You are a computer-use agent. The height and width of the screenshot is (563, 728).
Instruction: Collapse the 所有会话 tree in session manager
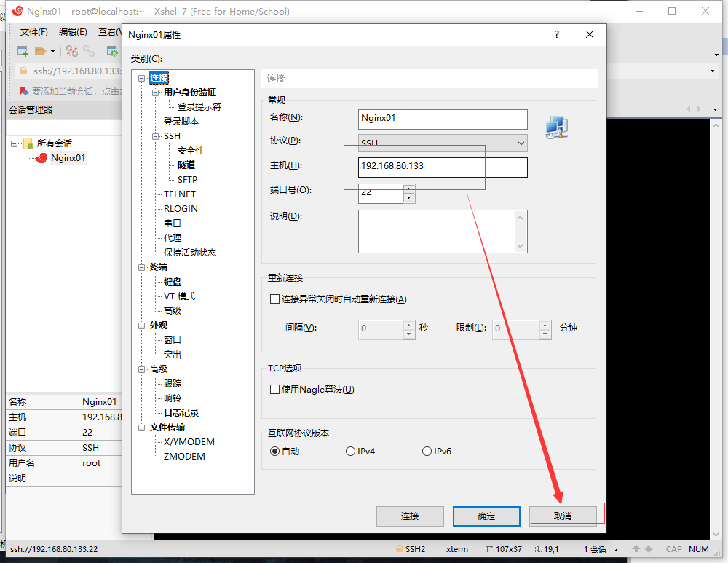15,143
